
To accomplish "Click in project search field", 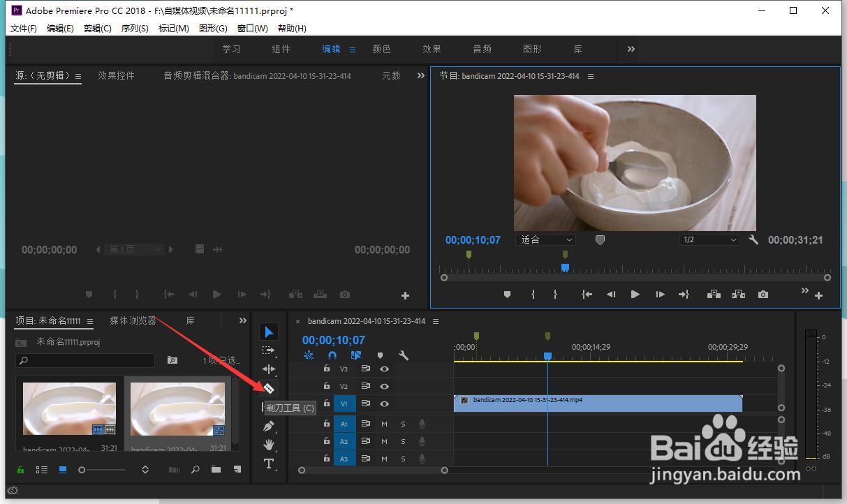I will click(84, 360).
